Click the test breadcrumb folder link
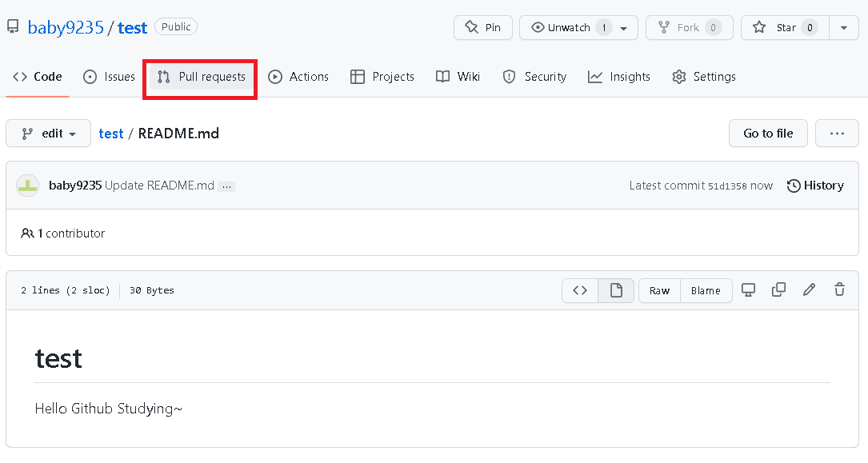The image size is (868, 463). (x=110, y=134)
